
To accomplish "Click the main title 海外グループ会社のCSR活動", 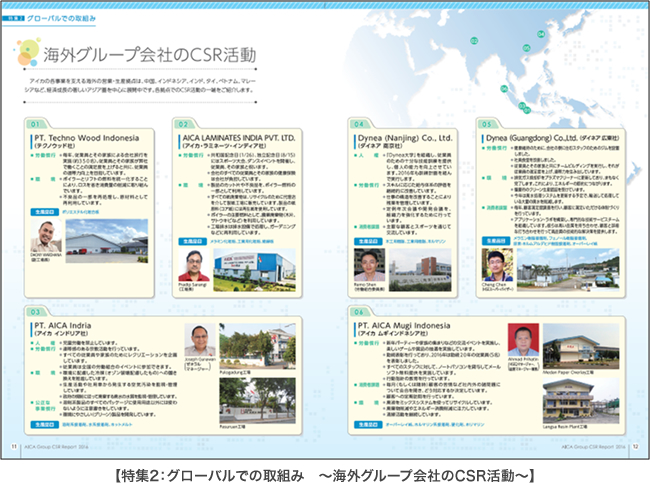I will click(x=150, y=55).
